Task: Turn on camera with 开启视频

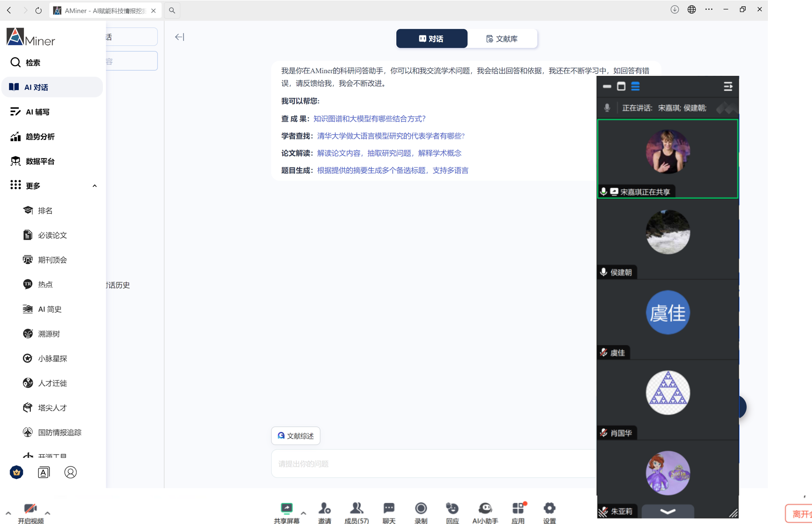Action: point(30,509)
